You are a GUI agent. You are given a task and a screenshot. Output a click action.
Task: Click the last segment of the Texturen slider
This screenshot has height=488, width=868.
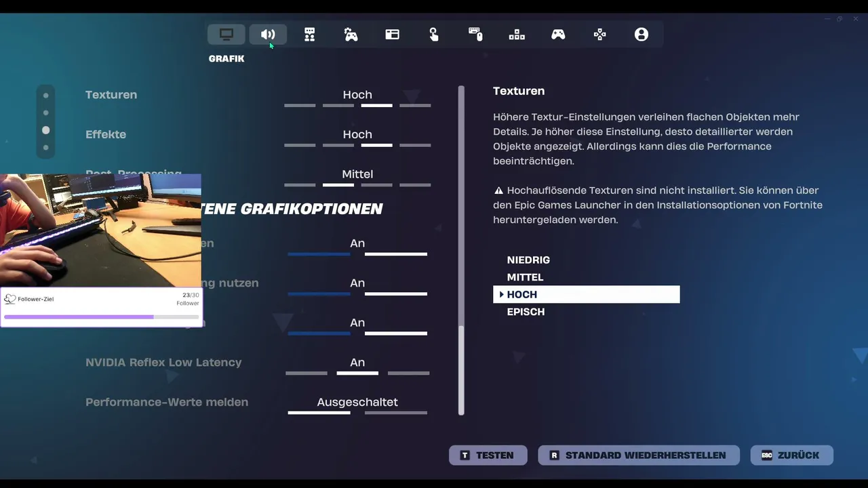415,106
